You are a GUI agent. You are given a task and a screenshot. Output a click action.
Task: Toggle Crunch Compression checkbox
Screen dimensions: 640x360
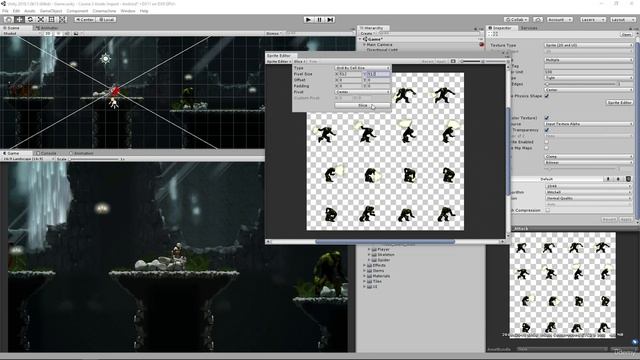pyautogui.click(x=548, y=211)
